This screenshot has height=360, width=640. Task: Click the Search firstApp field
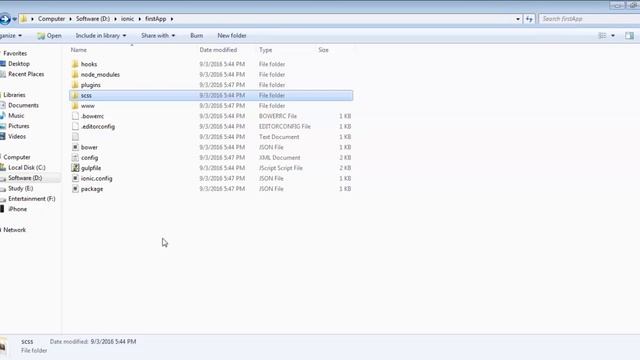coord(589,19)
